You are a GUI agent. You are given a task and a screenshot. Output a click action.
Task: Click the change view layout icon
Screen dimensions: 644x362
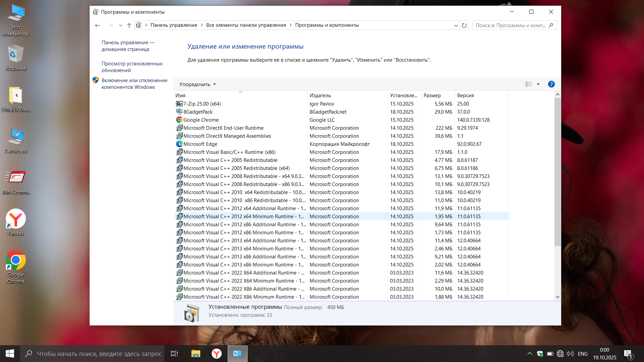[529, 84]
